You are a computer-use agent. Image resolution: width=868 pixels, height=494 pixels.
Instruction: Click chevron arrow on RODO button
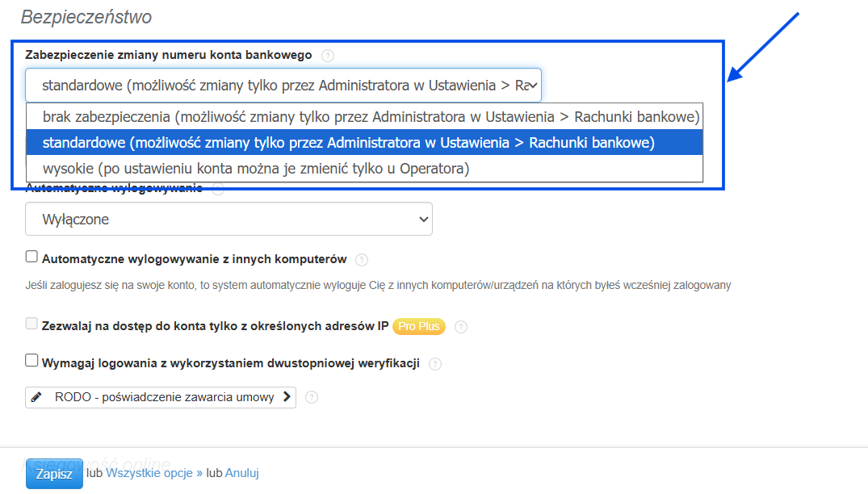[x=287, y=396]
